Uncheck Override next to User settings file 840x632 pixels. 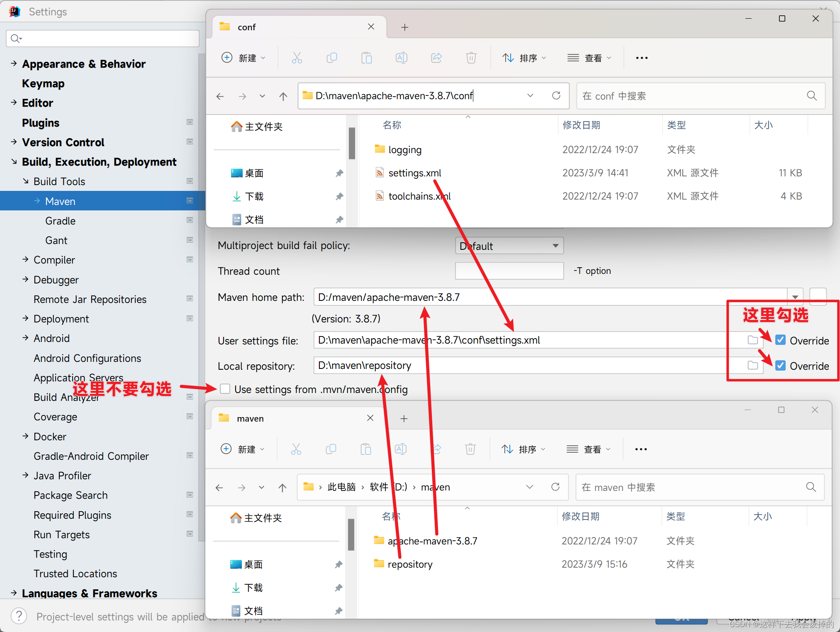point(780,339)
